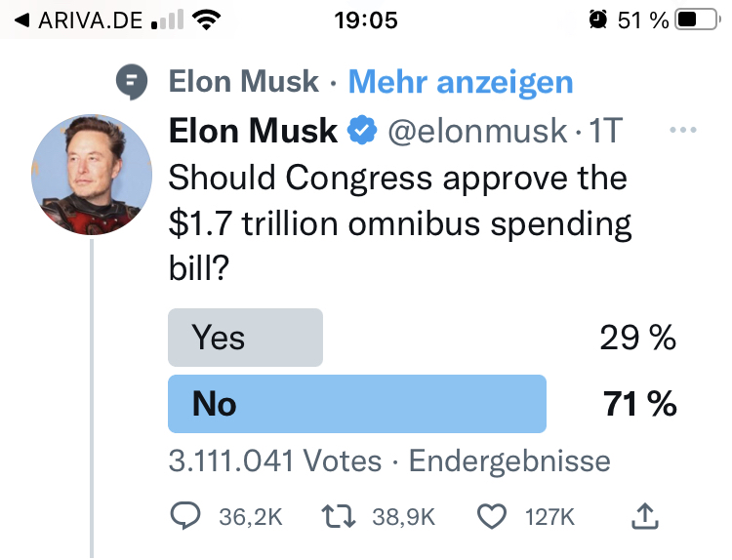
Task: Tap the Wi-Fi status icon
Action: (206, 20)
